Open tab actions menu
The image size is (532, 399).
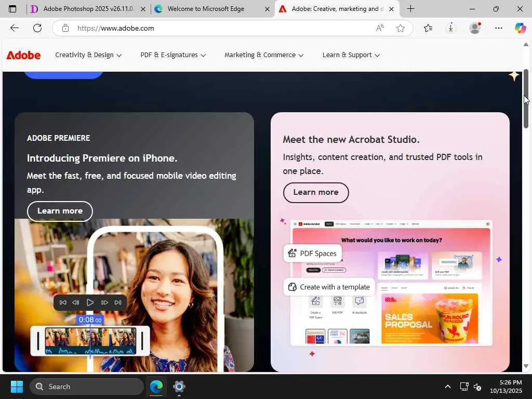12,9
